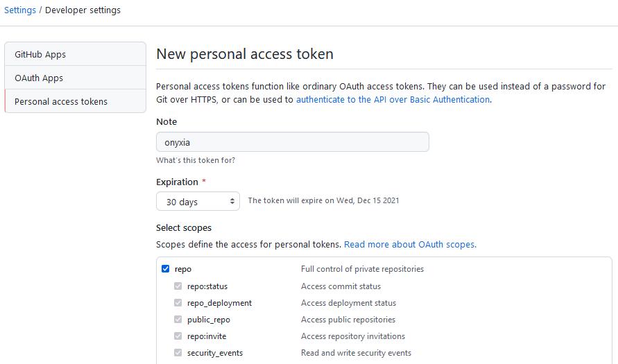
Task: Click the Note input field containing onyxia
Action: 292,142
